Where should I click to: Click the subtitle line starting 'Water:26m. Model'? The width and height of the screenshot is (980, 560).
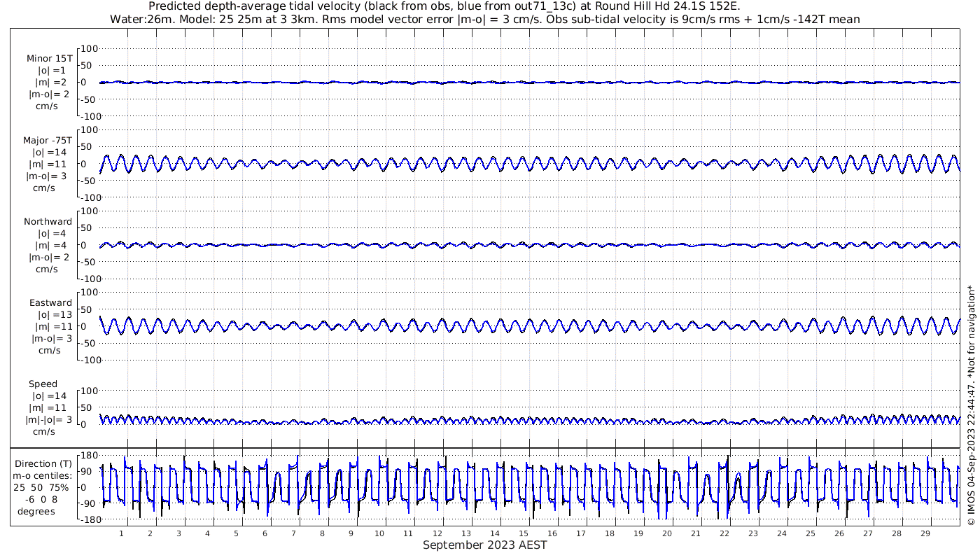point(485,20)
